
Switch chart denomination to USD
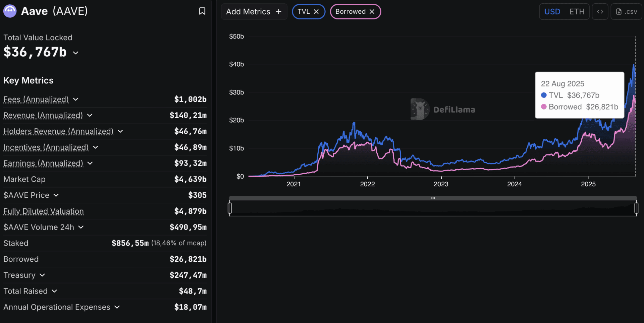pyautogui.click(x=552, y=11)
